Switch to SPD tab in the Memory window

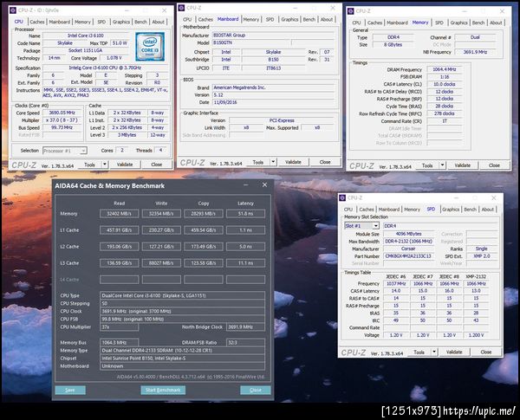coord(439,23)
